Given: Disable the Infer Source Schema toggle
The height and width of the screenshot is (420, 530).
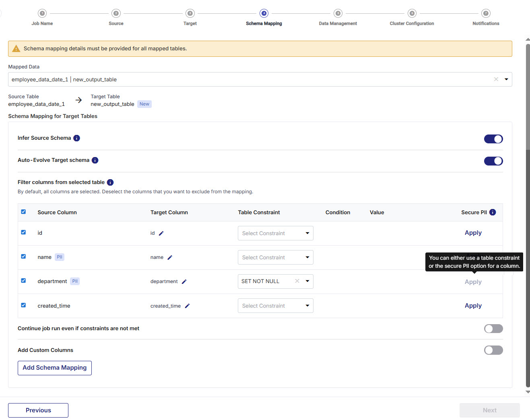Looking at the screenshot, I should pos(493,139).
